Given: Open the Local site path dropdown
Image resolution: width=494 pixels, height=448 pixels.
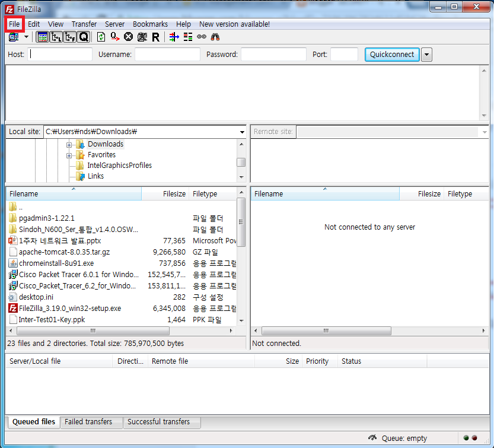Looking at the screenshot, I should (242, 132).
